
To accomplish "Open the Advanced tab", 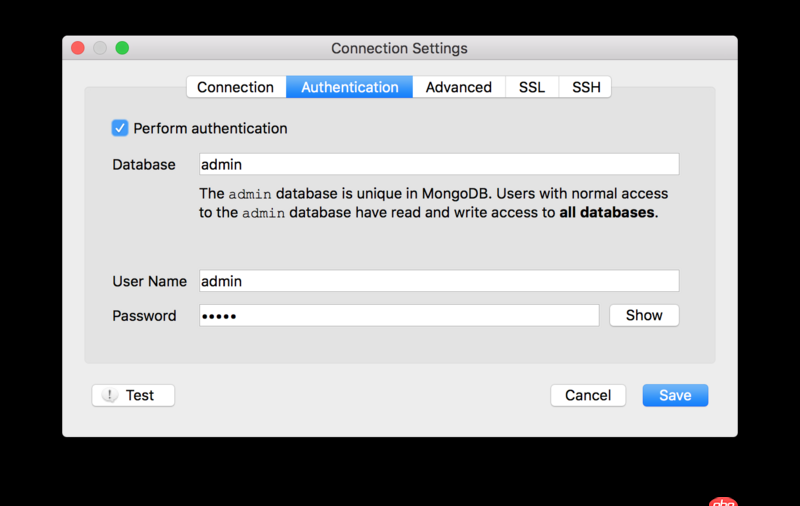I will [459, 87].
